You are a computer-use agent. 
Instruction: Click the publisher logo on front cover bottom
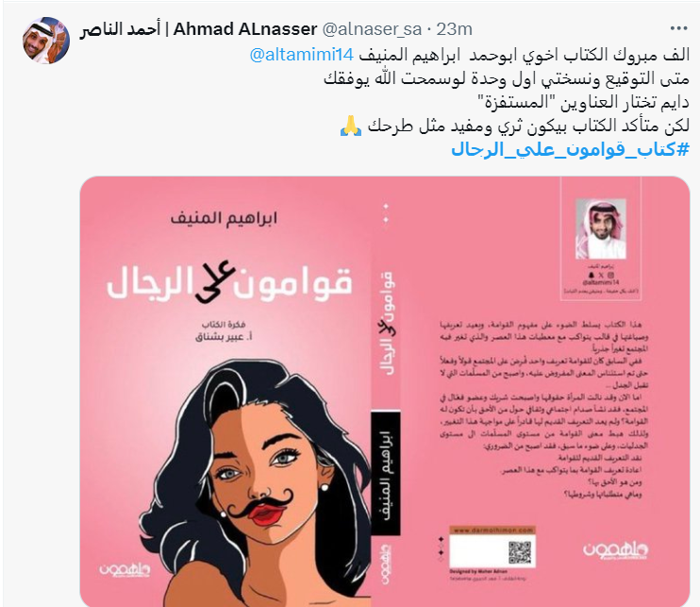pos(125,569)
